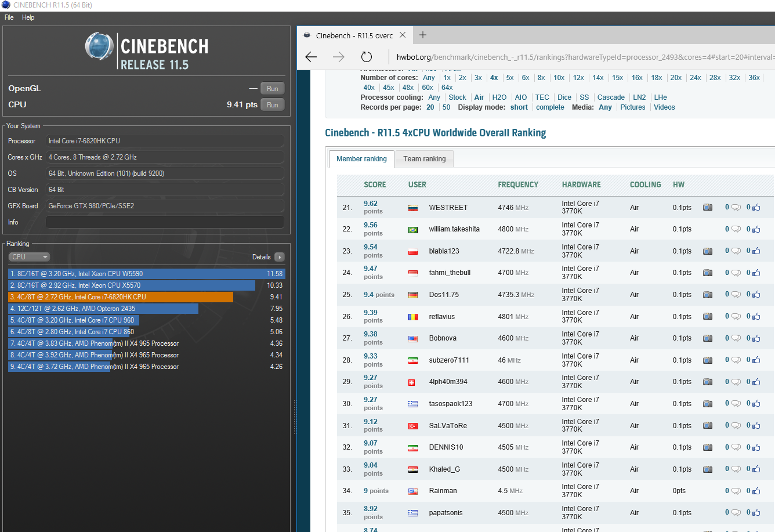Screen dimensions: 775x532
Task: Select the AMD Opteron 2435 ranking row
Action: 146,309
